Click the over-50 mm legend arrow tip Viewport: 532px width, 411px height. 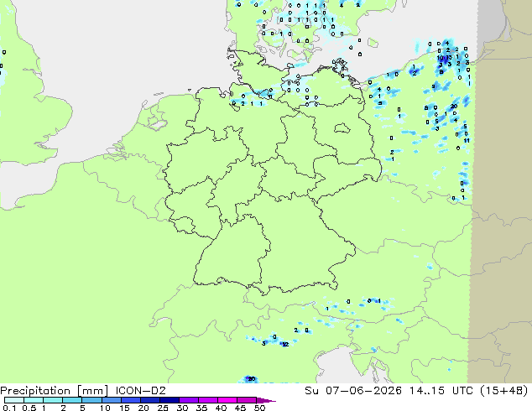(x=266, y=400)
